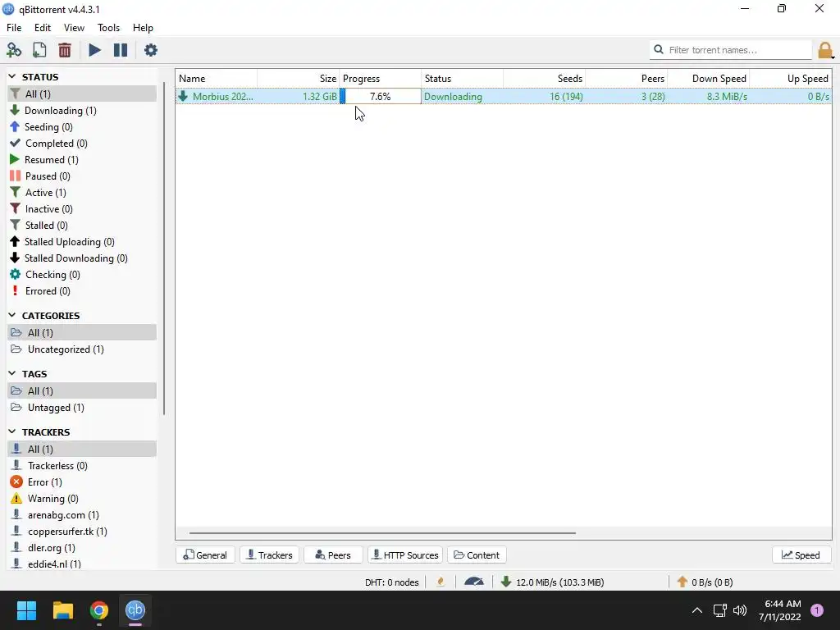Viewport: 840px width, 630px height.
Task: Select the Errored (0) filter
Action: pyautogui.click(x=83, y=291)
